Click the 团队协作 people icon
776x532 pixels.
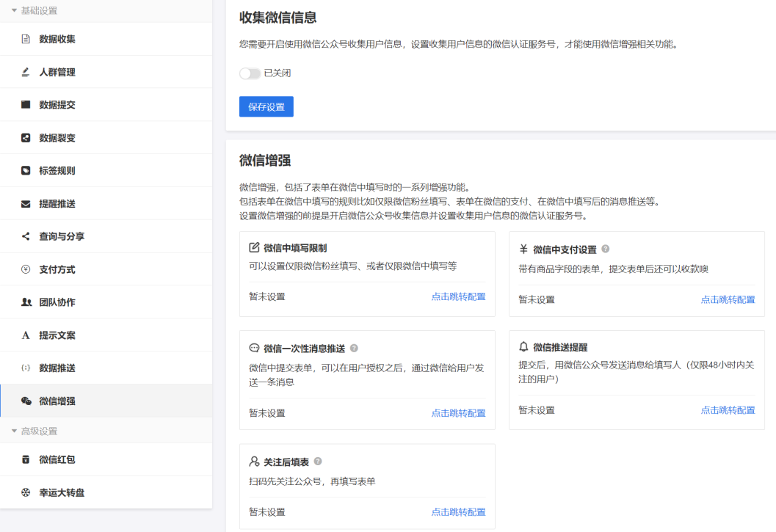26,302
